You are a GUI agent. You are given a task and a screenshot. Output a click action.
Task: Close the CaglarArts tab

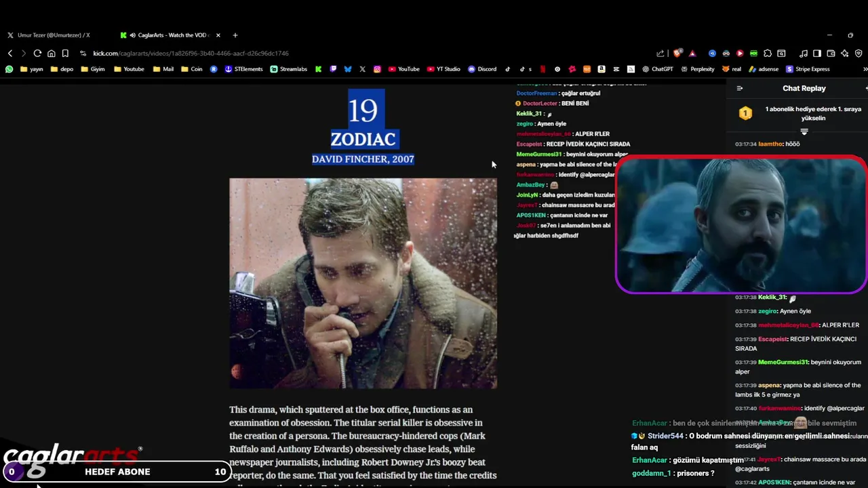click(x=218, y=35)
